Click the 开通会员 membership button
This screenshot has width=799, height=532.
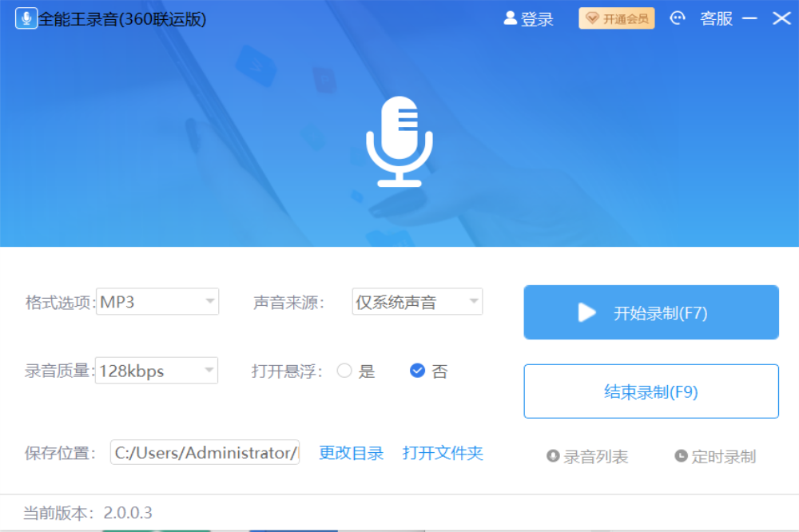point(617,19)
